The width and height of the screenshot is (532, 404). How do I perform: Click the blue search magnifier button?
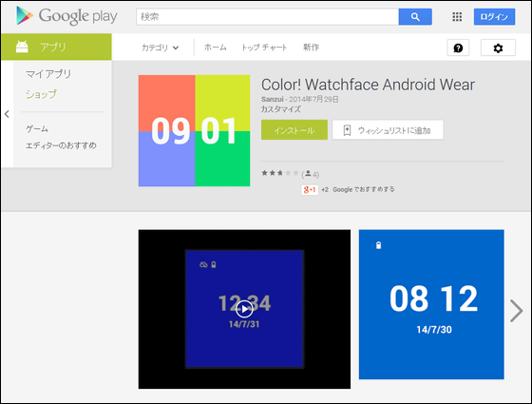click(415, 17)
